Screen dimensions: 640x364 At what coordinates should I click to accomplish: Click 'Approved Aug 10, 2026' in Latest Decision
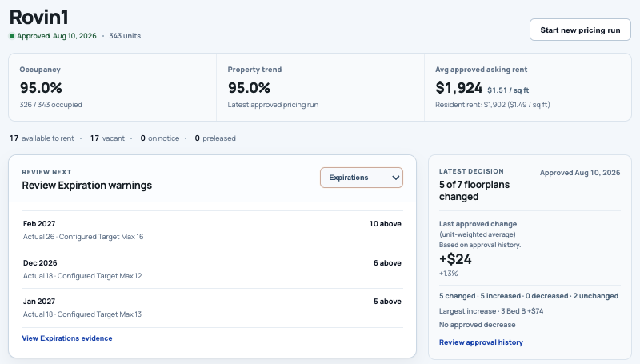point(579,173)
